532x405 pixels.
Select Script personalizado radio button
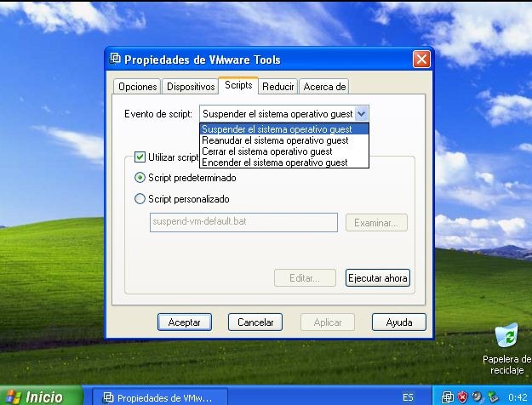140,199
